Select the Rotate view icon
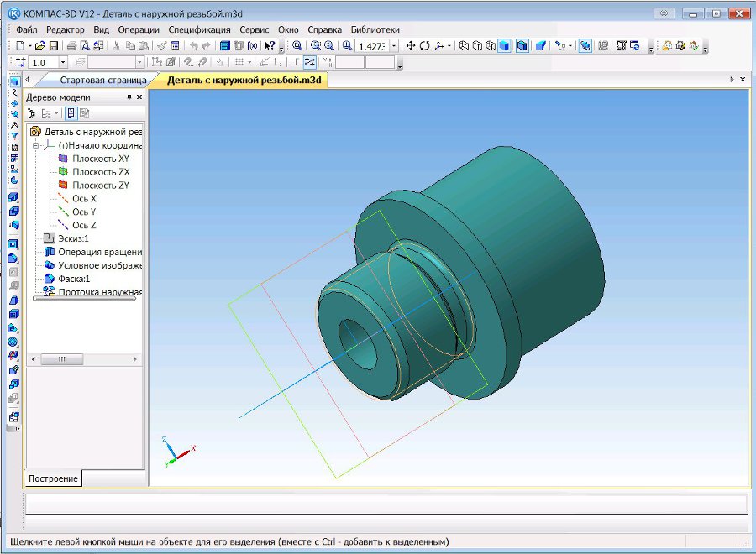 pyautogui.click(x=424, y=46)
